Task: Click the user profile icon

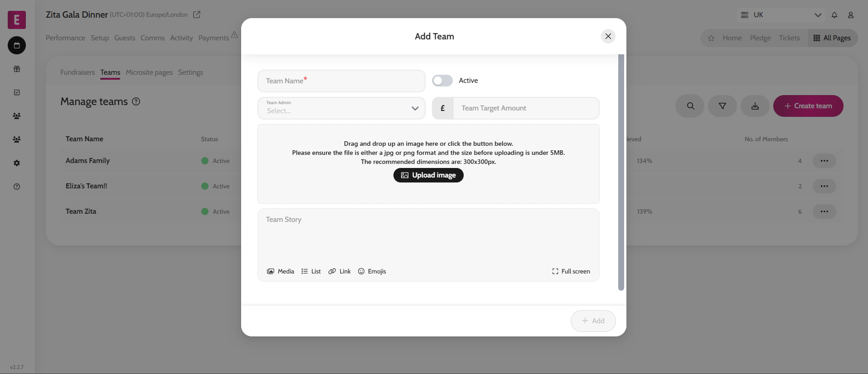Action: [x=851, y=15]
